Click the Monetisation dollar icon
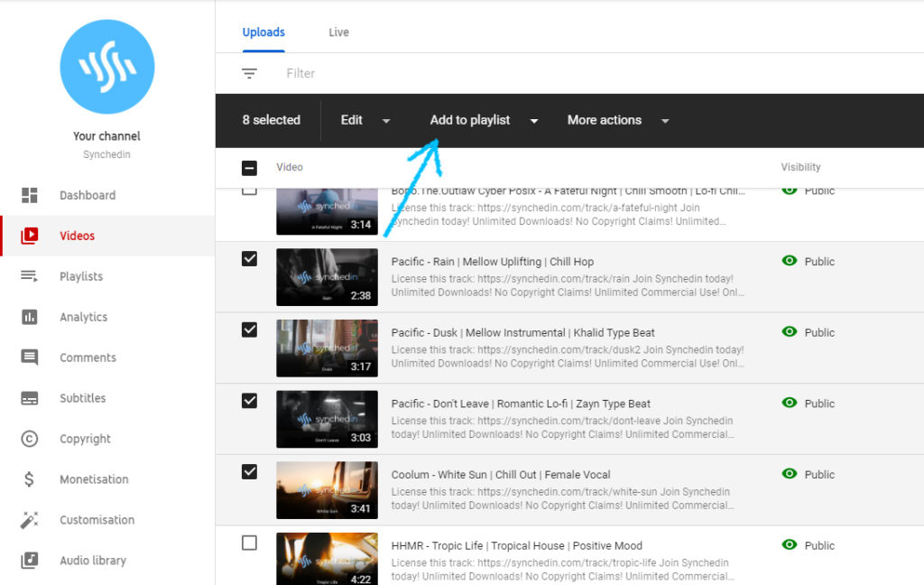924x585 pixels. (x=30, y=479)
